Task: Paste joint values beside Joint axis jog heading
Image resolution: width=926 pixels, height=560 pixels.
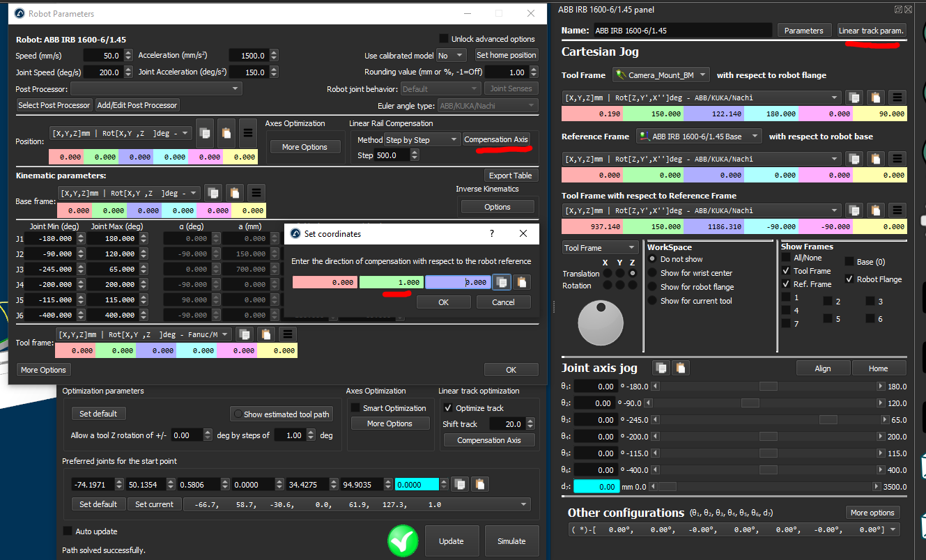Action: 681,368
